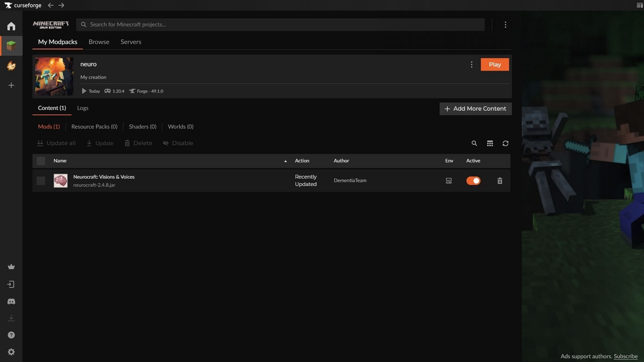Expand Worlds section in content tabs

180,126
